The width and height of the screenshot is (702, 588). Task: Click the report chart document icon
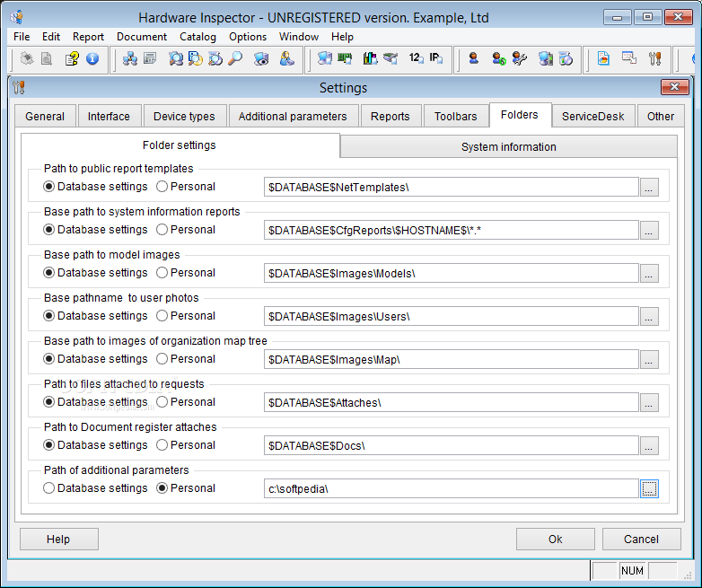click(603, 58)
